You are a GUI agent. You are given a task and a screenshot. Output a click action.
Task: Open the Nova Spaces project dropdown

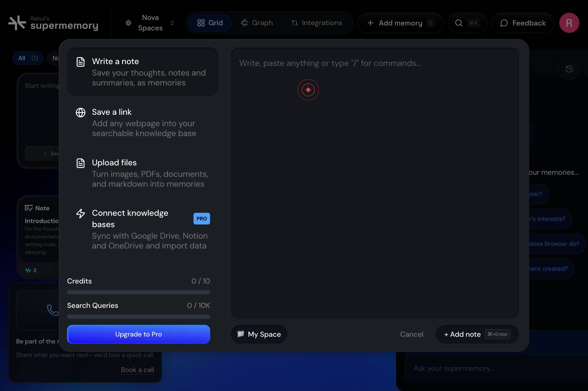pyautogui.click(x=150, y=23)
